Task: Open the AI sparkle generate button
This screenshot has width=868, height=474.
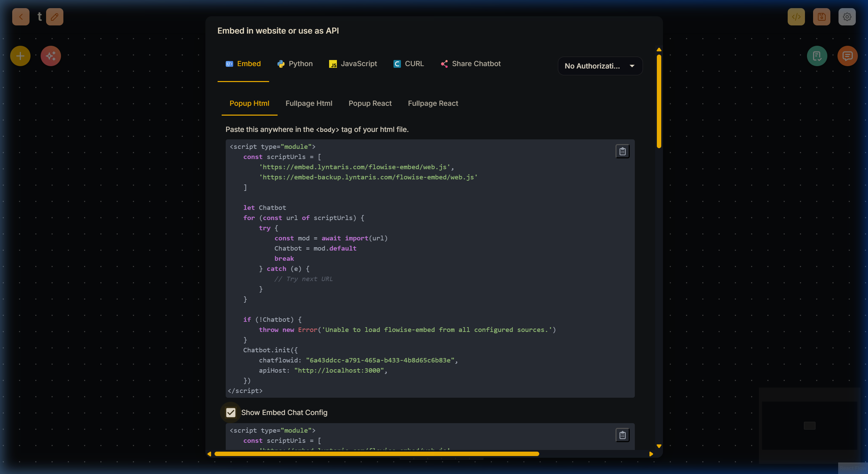Action: coord(51,56)
